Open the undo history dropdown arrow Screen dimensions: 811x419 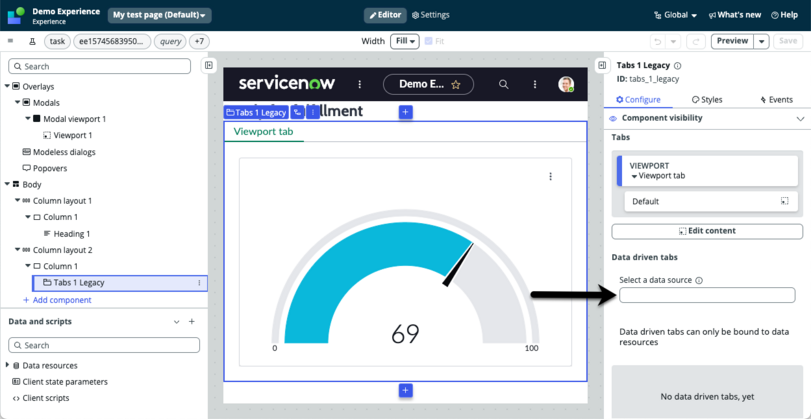coord(673,41)
